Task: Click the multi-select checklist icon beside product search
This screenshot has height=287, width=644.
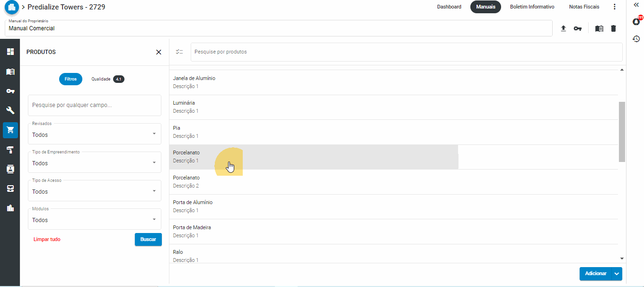Action: click(179, 52)
